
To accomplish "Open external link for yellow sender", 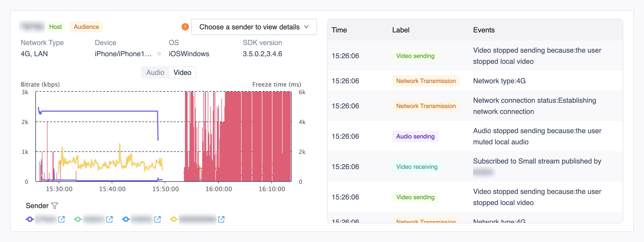I will click(x=221, y=219).
